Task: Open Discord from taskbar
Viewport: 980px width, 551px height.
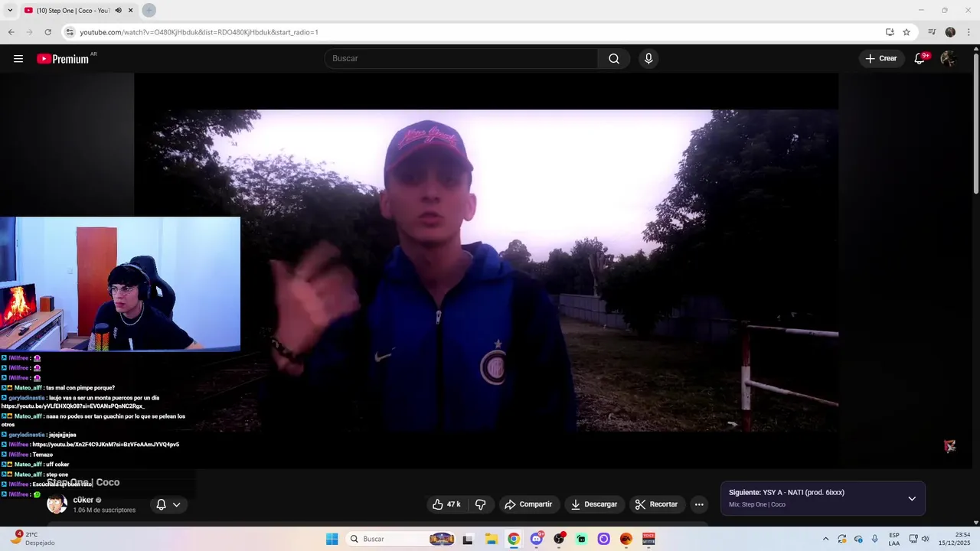Action: [537, 539]
